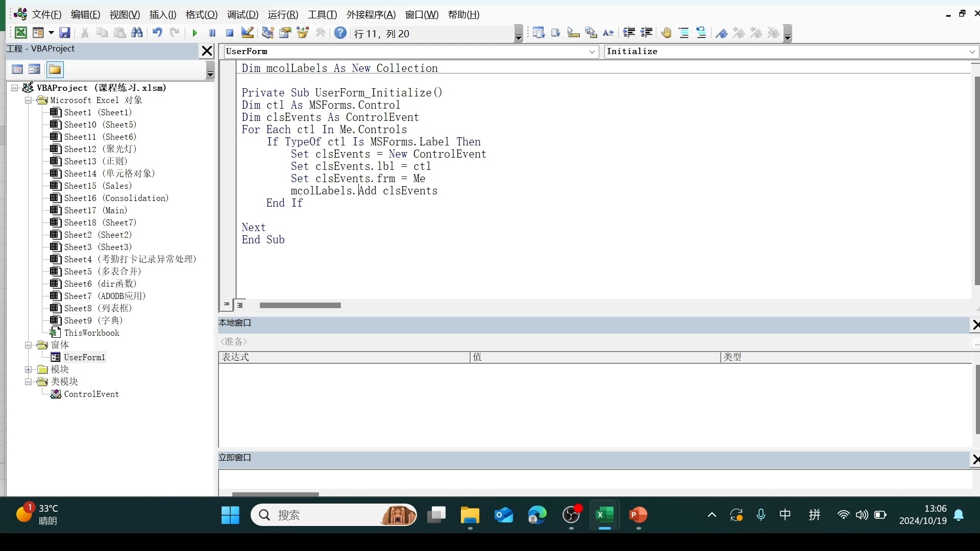Open the 工具(T) menu
Screen dimensions: 980x551
click(x=322, y=15)
